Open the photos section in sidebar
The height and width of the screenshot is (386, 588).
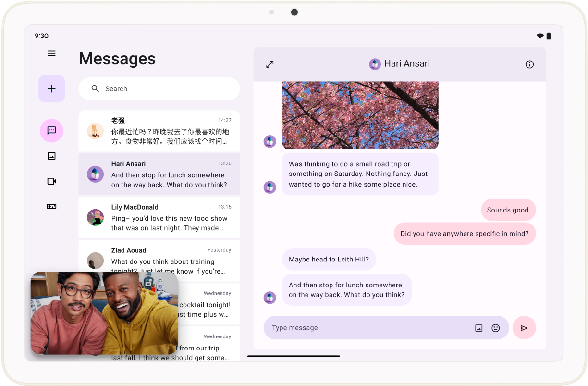coord(51,156)
